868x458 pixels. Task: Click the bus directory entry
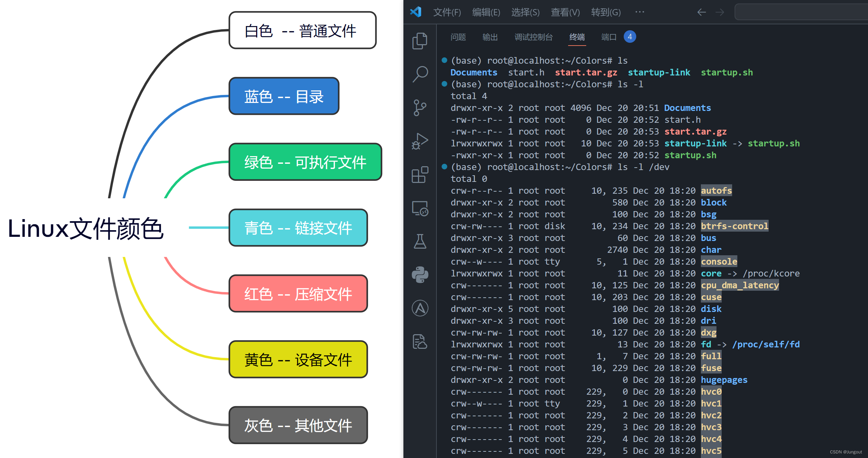709,238
